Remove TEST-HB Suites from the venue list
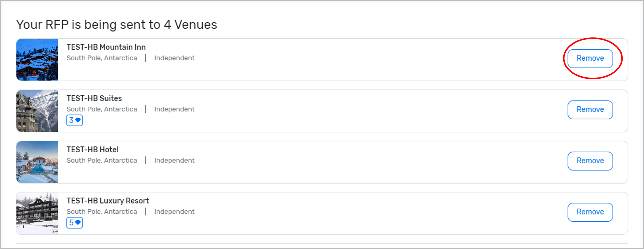644x249 pixels. 590,110
